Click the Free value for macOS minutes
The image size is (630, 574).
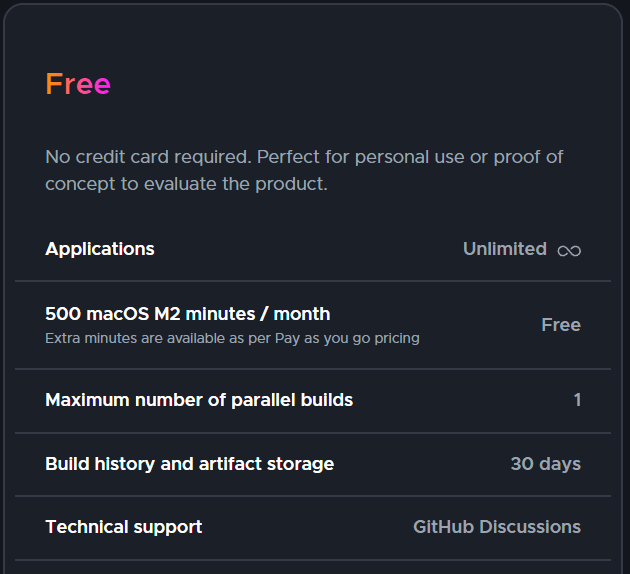561,325
